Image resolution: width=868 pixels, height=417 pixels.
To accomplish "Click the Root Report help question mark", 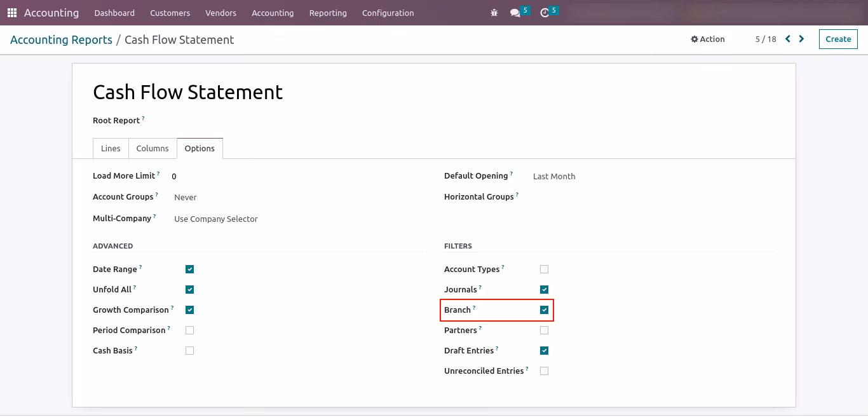I will pos(143,118).
